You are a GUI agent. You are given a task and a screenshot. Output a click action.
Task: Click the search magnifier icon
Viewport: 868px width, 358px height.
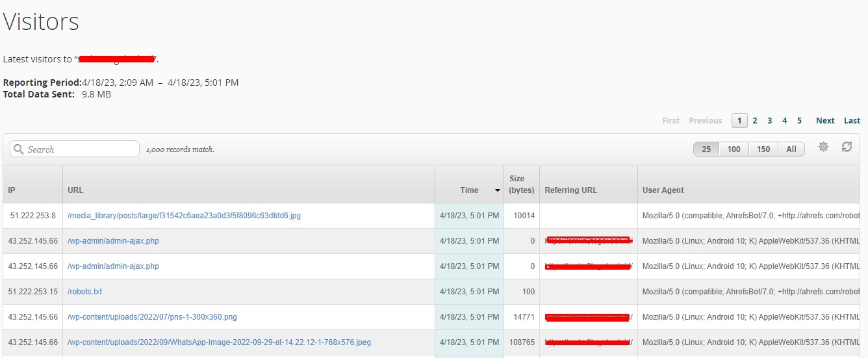pos(19,149)
